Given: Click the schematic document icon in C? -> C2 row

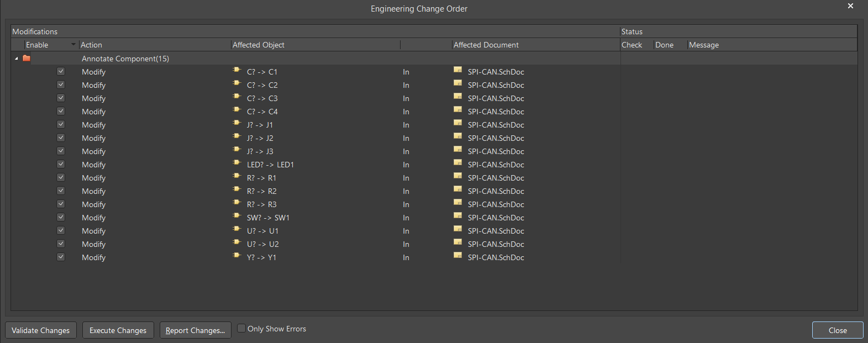Looking at the screenshot, I should [x=457, y=83].
